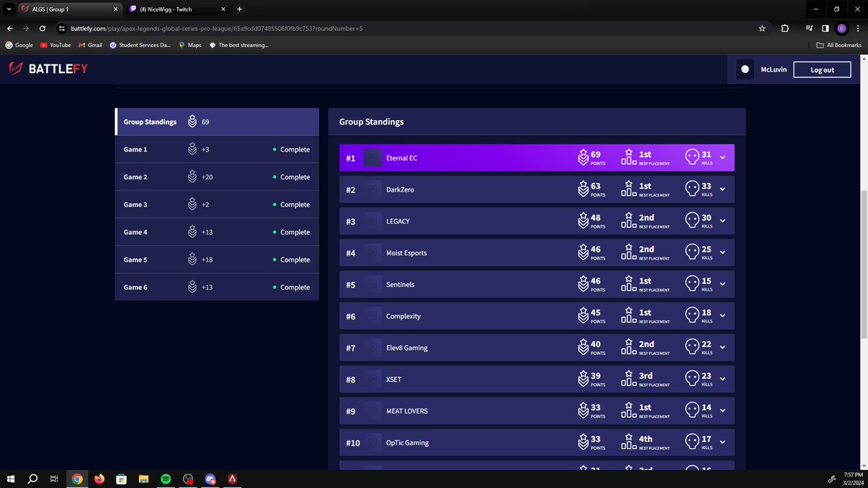
Task: Click the Sentinels team logo
Action: pyautogui.click(x=373, y=285)
